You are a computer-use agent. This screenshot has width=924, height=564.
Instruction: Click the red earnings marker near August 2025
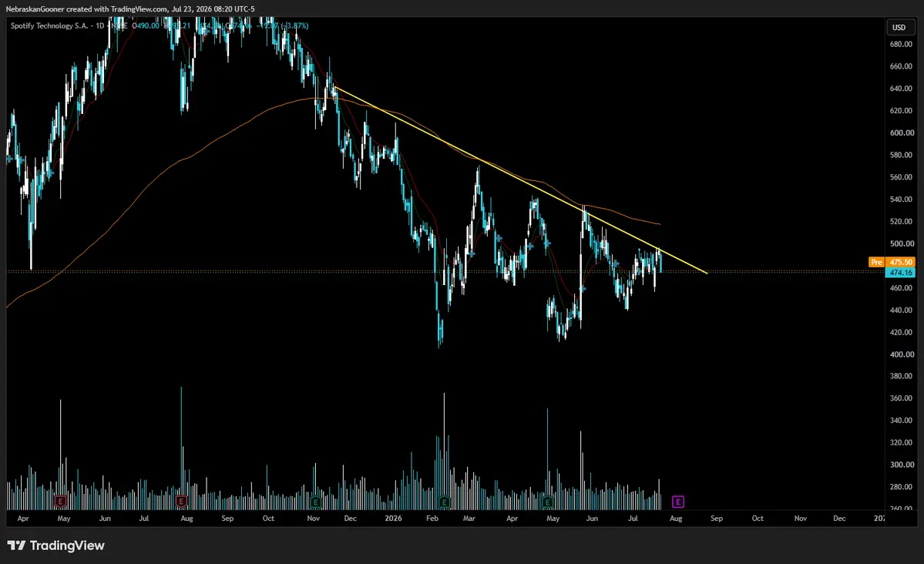pyautogui.click(x=182, y=502)
